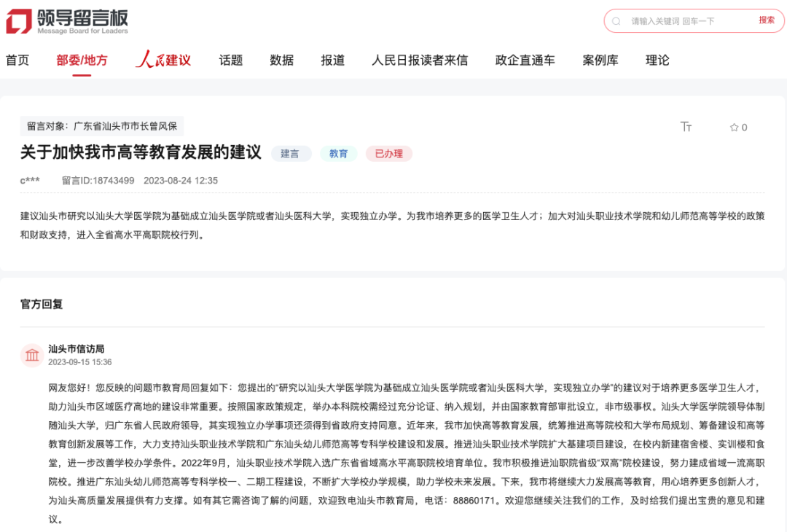This screenshot has width=787, height=532.
Task: Select the 部委/地方 navigation tab
Action: [x=82, y=60]
